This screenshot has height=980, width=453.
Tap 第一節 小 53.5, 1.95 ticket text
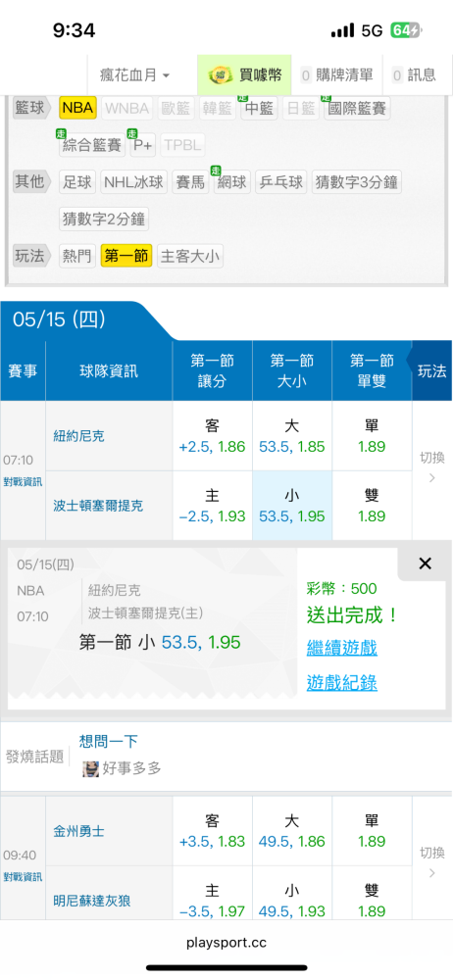160,642
